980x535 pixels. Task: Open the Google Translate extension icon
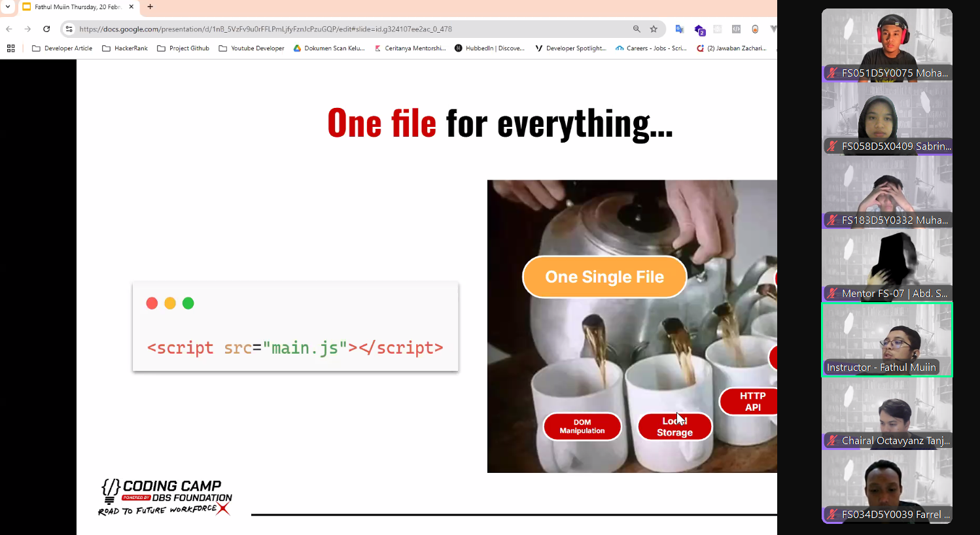click(x=680, y=29)
